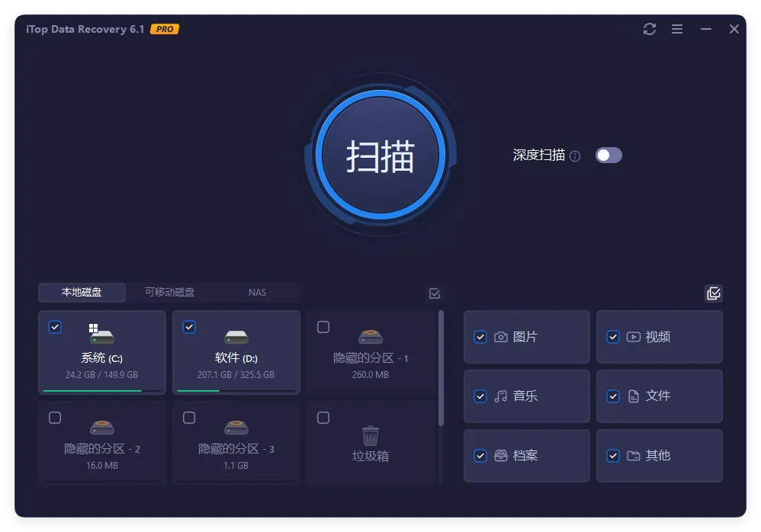
Task: Open the hamburger menu
Action: (677, 29)
